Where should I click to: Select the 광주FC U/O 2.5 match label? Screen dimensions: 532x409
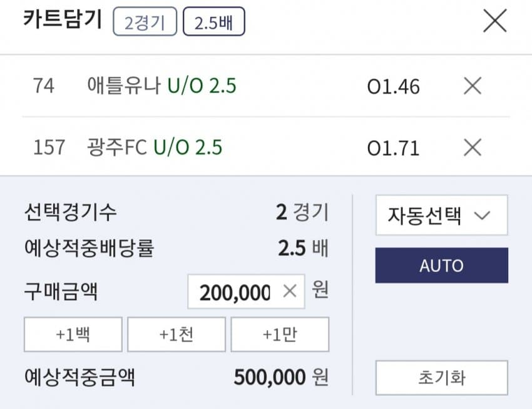click(x=155, y=148)
